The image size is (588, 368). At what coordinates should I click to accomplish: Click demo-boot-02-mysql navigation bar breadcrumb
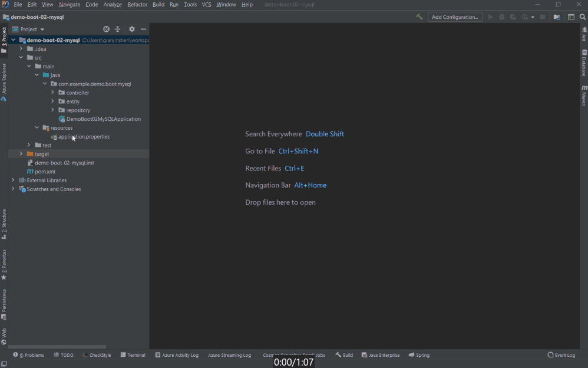click(34, 17)
